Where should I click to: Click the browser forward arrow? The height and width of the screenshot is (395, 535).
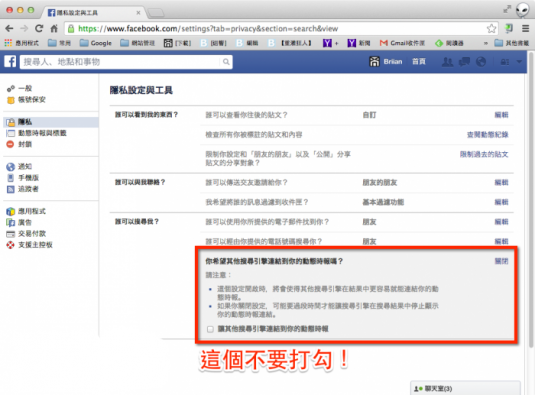tap(24, 29)
